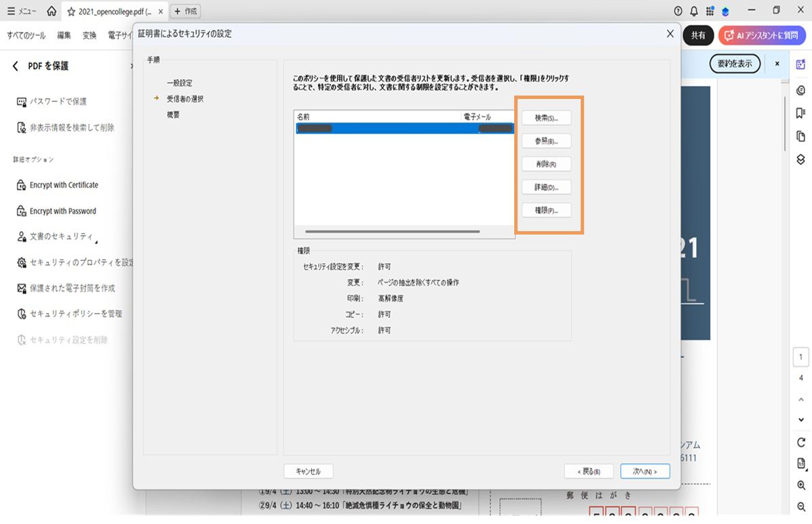812x524 pixels.
Task: Click 権限(P)... button
Action: click(546, 210)
